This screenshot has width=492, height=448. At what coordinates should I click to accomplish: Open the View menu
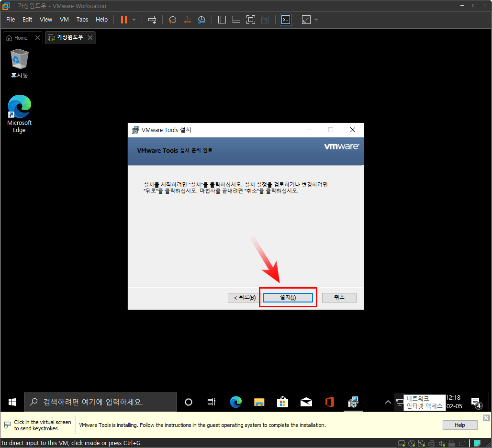[x=46, y=20]
